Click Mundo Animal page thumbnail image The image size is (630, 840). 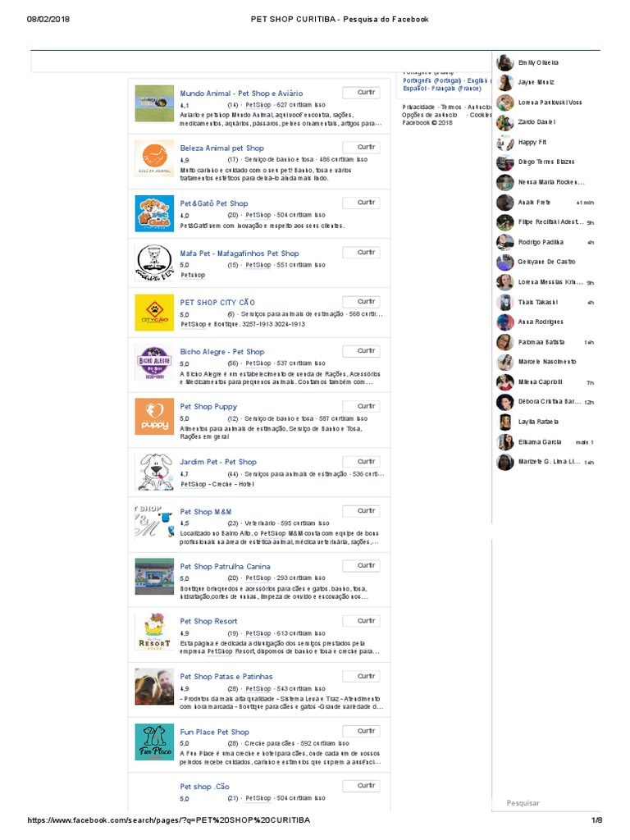pos(154,103)
